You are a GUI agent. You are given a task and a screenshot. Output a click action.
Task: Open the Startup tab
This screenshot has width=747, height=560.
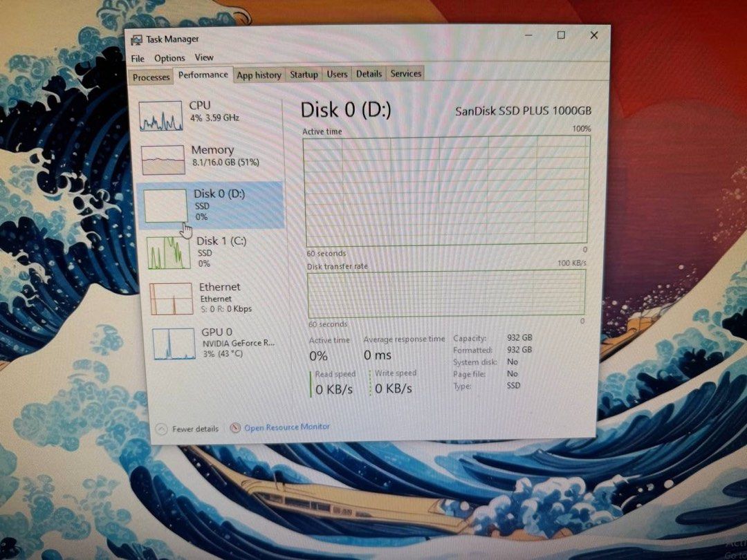304,75
